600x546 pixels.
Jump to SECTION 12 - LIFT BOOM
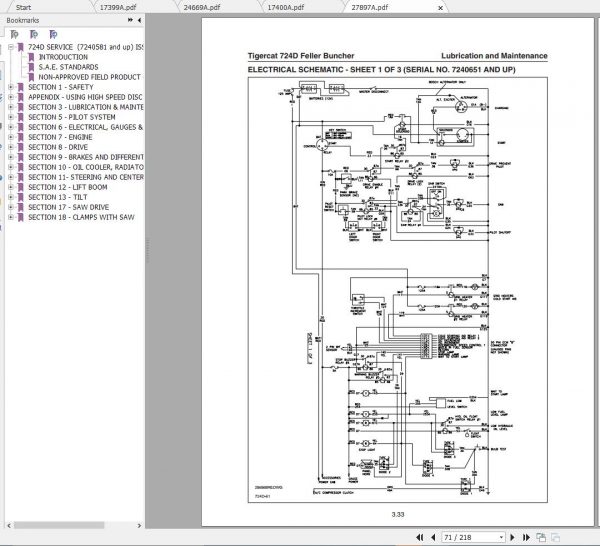coord(68,187)
